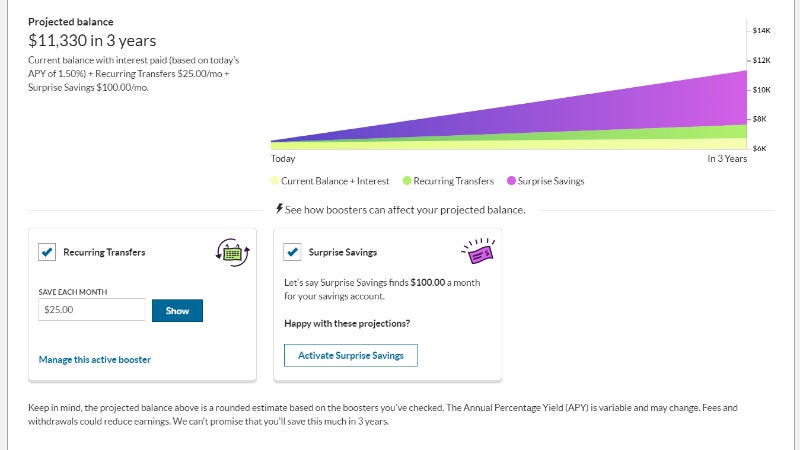Click the green Recurring Transfers legend dot
The width and height of the screenshot is (800, 450).
click(x=407, y=181)
